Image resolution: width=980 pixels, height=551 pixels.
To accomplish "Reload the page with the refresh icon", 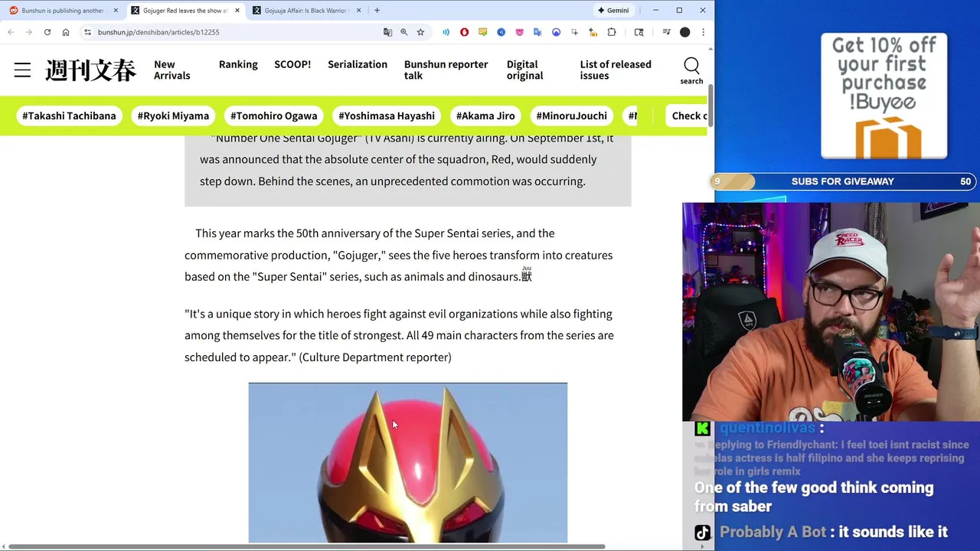I will point(47,32).
